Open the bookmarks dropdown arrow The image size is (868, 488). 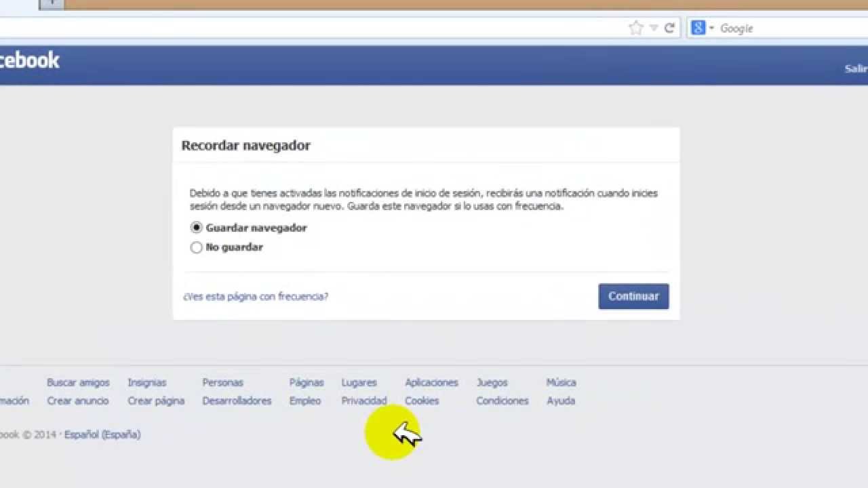(x=652, y=28)
